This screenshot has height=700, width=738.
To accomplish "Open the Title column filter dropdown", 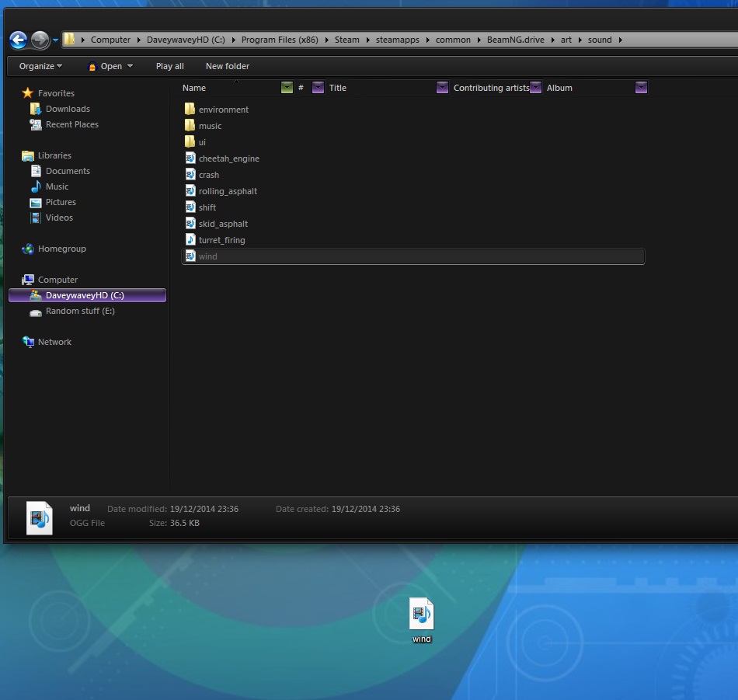I will click(x=443, y=88).
